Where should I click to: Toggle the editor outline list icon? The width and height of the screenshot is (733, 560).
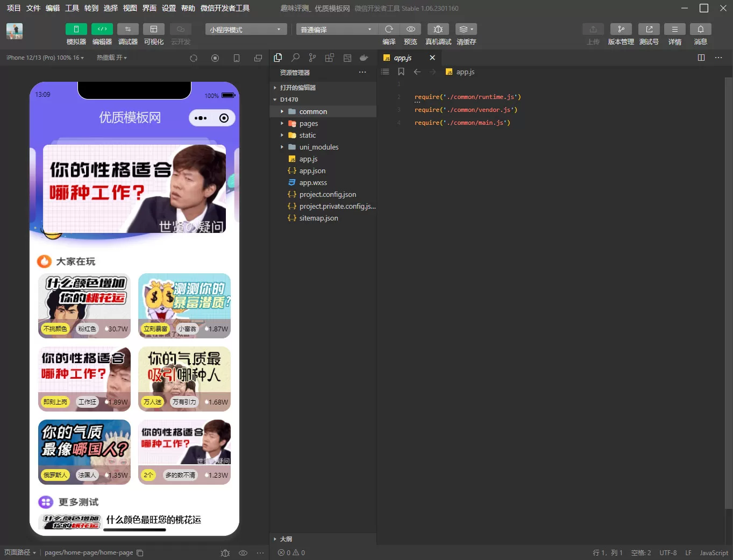[385, 71]
